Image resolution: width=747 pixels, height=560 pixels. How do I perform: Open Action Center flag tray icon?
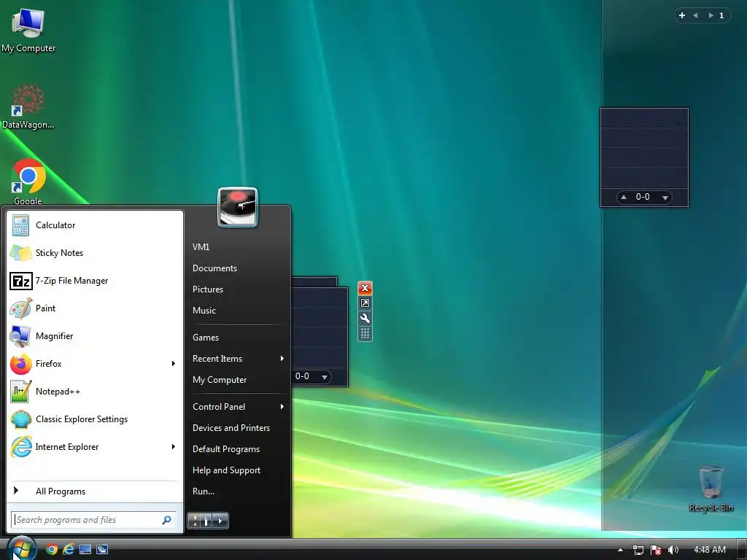pyautogui.click(x=656, y=550)
